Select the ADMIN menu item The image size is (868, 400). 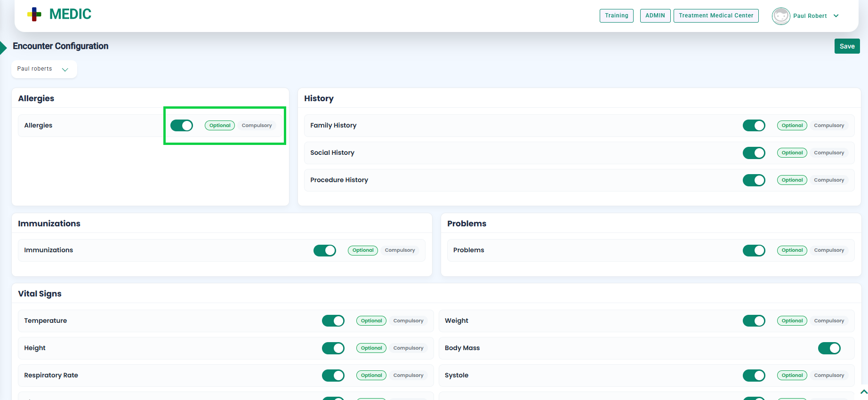(x=655, y=16)
